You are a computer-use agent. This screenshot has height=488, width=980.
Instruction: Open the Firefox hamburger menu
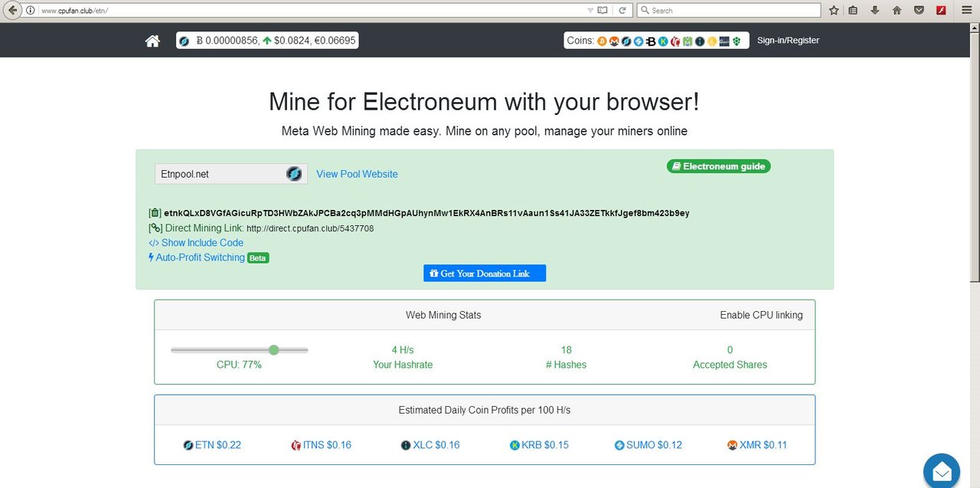tap(966, 10)
